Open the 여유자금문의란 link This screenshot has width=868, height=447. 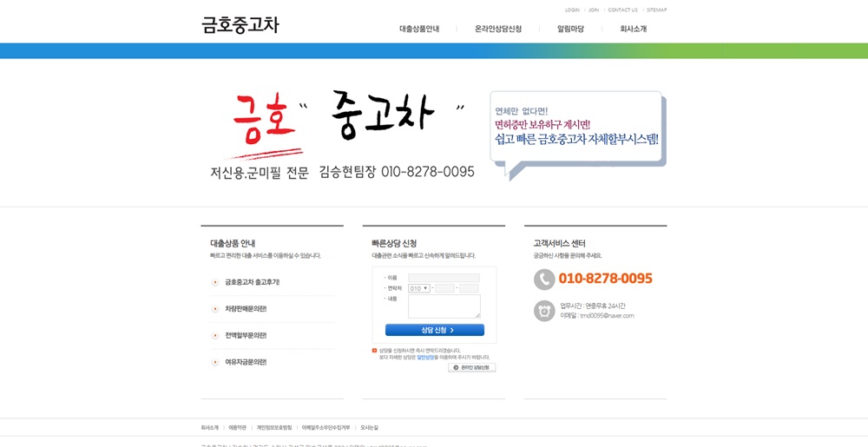[246, 362]
